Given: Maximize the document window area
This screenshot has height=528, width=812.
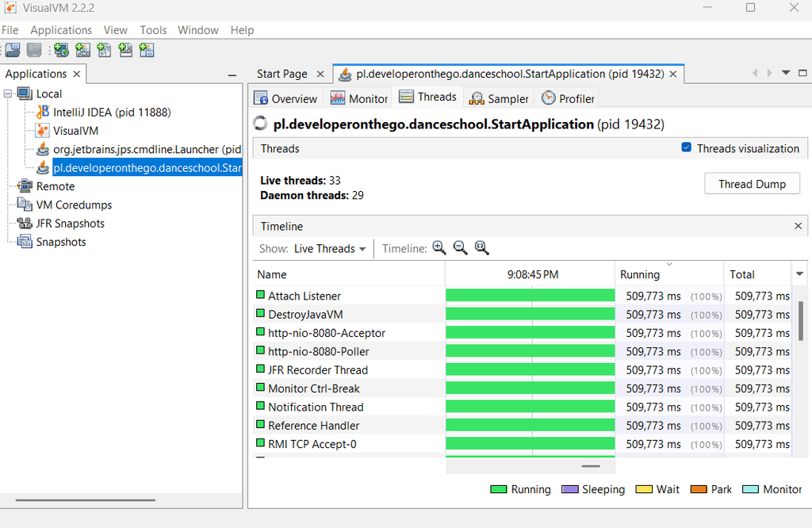Looking at the screenshot, I should pos(802,73).
